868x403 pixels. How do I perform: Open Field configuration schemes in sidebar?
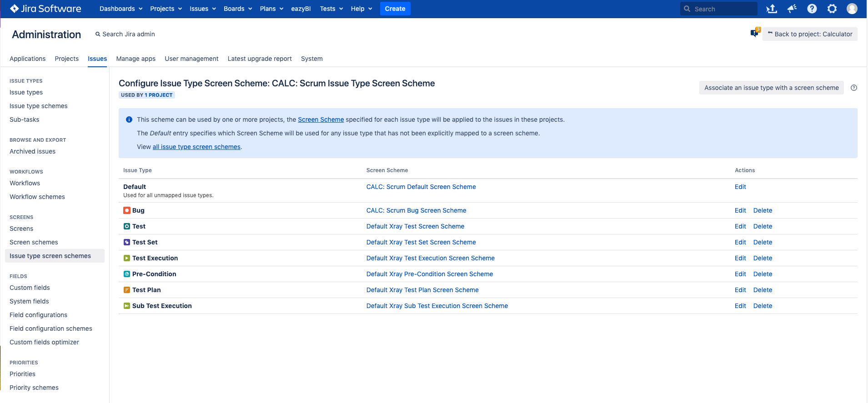(51, 328)
